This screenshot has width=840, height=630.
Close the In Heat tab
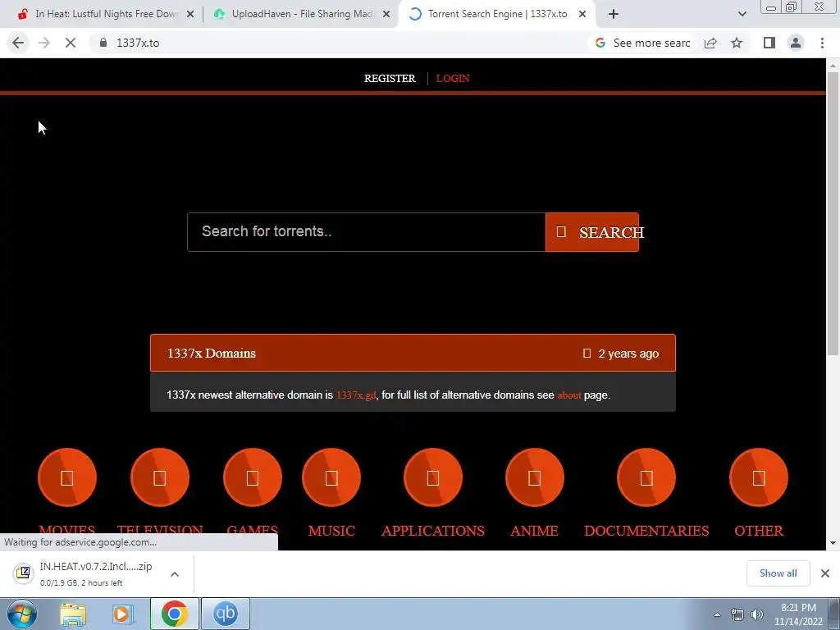point(190,14)
